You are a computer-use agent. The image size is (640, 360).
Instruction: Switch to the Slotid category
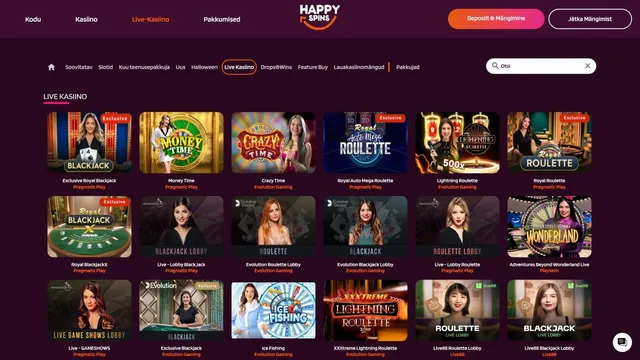click(105, 67)
